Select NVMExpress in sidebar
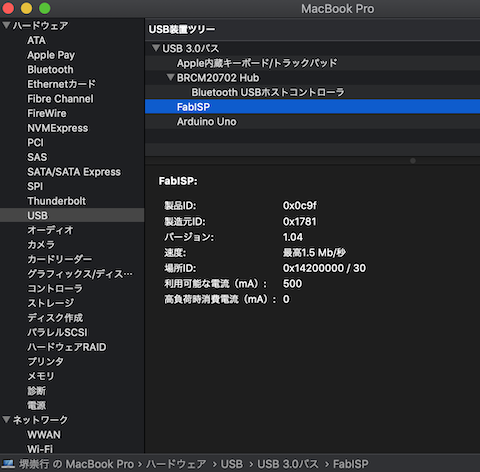Image resolution: width=480 pixels, height=472 pixels. 58,128
